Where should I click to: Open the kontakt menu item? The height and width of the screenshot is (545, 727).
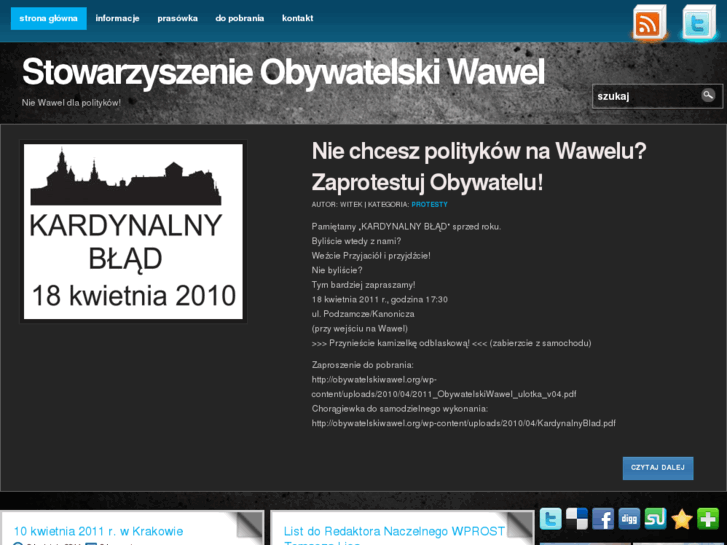(298, 19)
